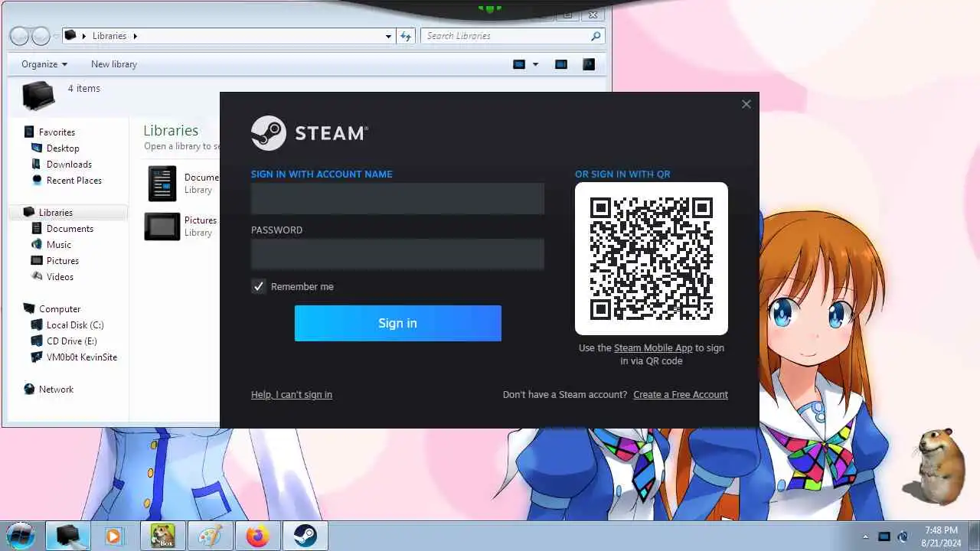This screenshot has height=551, width=980.
Task: Select Desktop under Favorites
Action: click(x=63, y=148)
